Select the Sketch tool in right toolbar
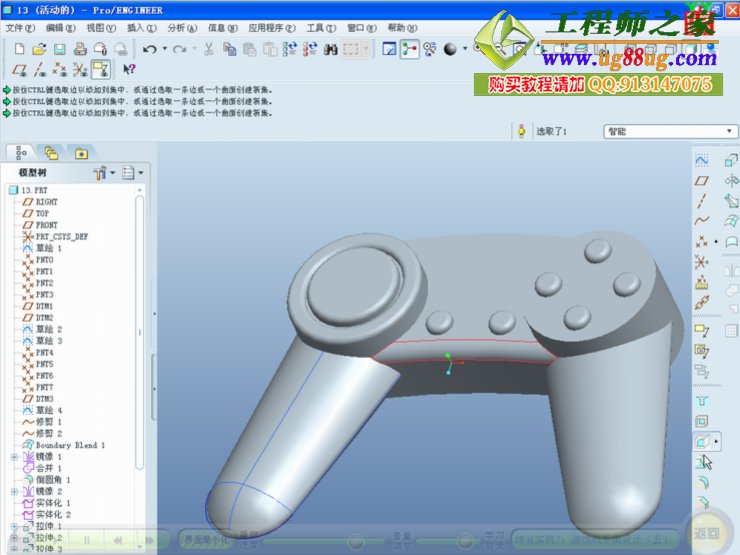The image size is (740, 555). (702, 160)
